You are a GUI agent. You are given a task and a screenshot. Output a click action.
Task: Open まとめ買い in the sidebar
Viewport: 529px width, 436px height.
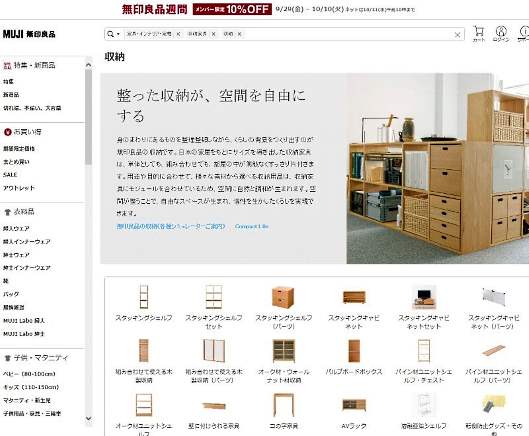click(x=16, y=162)
